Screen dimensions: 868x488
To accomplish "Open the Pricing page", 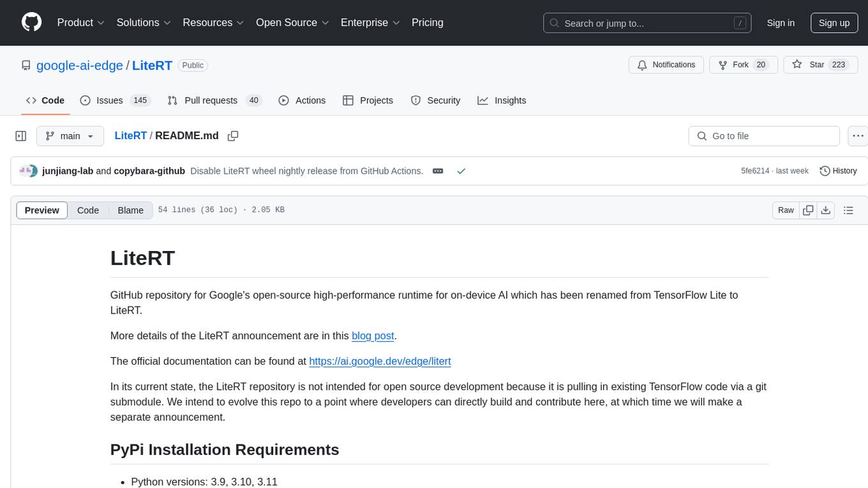I will 428,22.
